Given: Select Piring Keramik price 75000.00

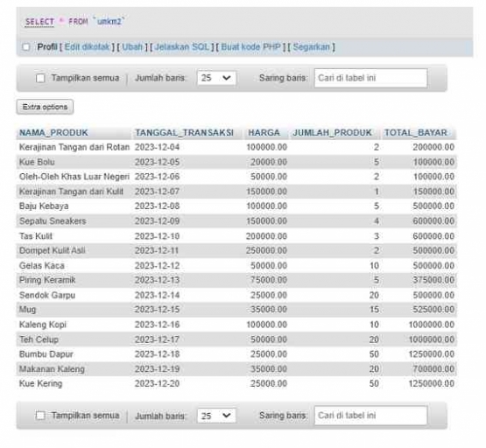Looking at the screenshot, I should pyautogui.click(x=269, y=280).
